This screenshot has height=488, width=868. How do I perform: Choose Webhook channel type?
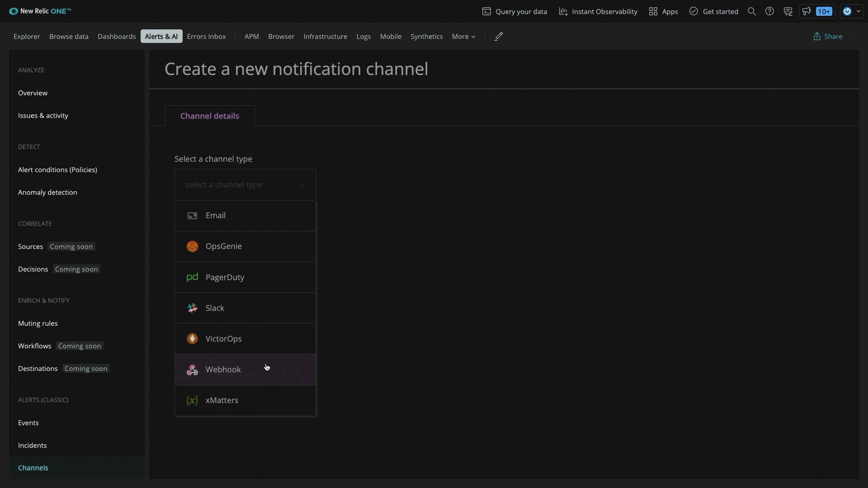pos(245,369)
